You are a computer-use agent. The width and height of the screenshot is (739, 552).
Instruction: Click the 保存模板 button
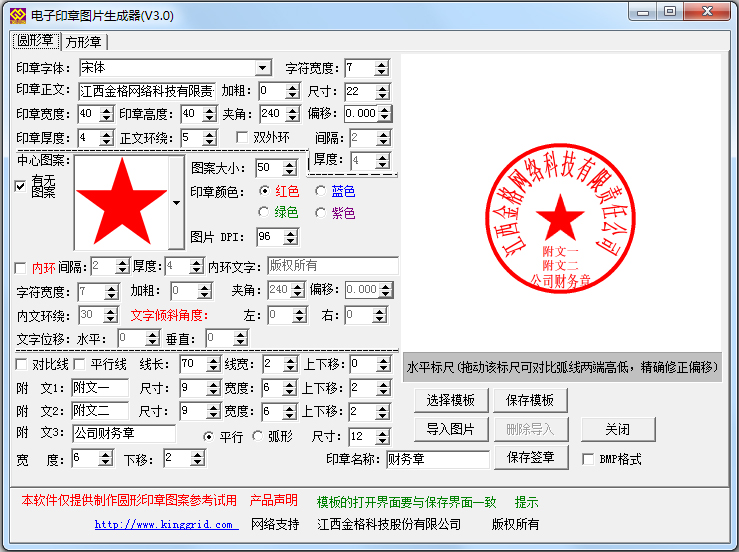(530, 401)
